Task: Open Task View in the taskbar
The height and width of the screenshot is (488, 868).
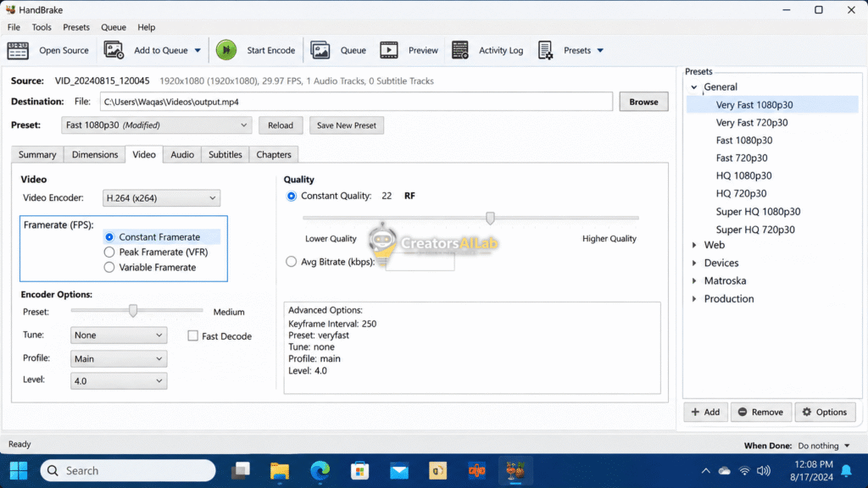Action: pyautogui.click(x=241, y=471)
